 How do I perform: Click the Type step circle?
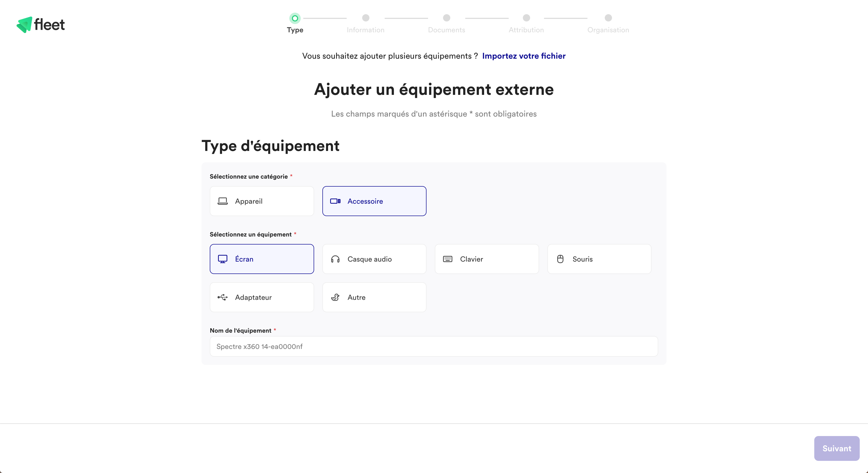295,18
